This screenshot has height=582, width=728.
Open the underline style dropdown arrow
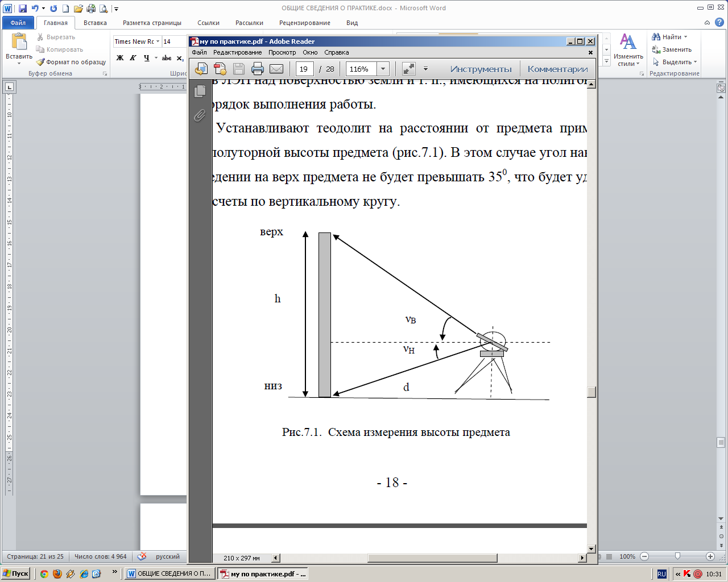(156, 58)
